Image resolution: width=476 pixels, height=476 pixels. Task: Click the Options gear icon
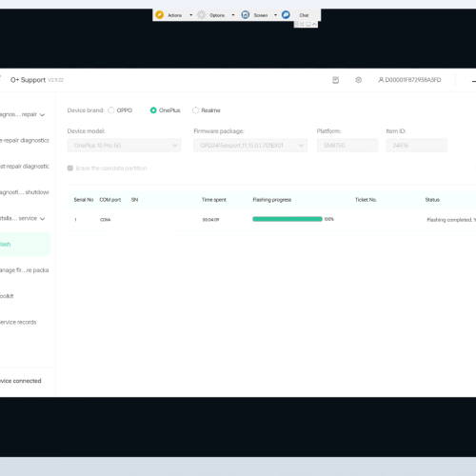point(201,15)
